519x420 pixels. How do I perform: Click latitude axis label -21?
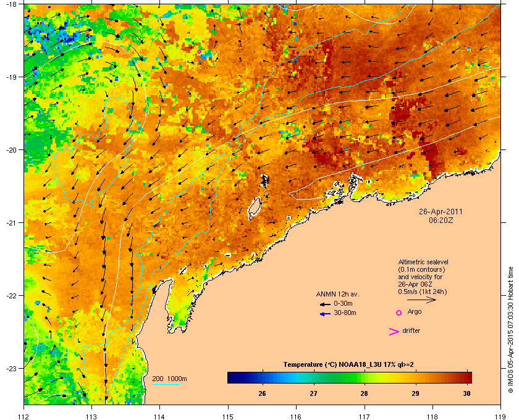(x=11, y=223)
